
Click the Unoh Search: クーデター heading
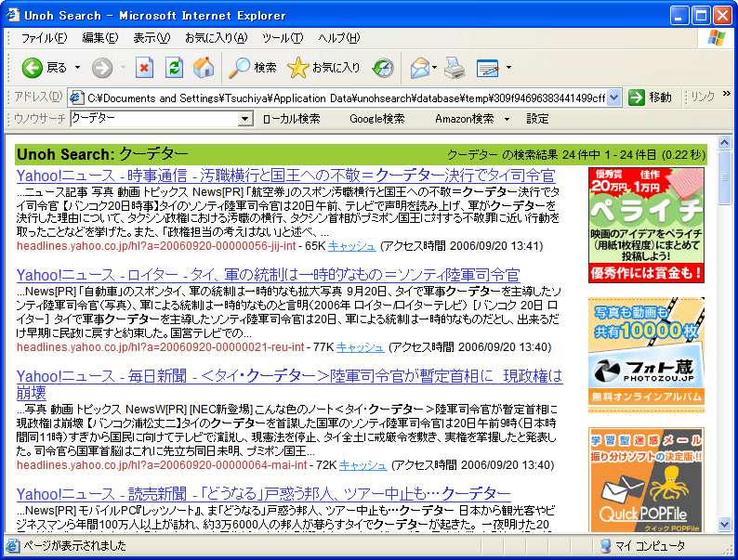[x=102, y=154]
